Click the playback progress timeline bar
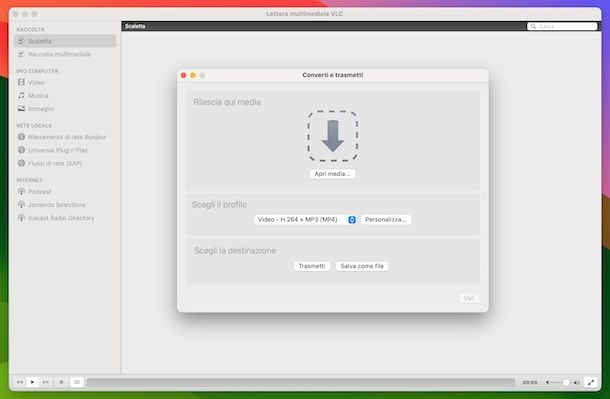This screenshot has height=399, width=610. [300, 382]
